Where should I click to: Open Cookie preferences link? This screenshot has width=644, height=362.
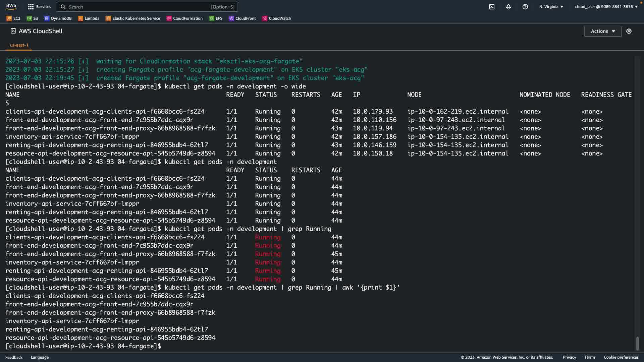click(621, 357)
